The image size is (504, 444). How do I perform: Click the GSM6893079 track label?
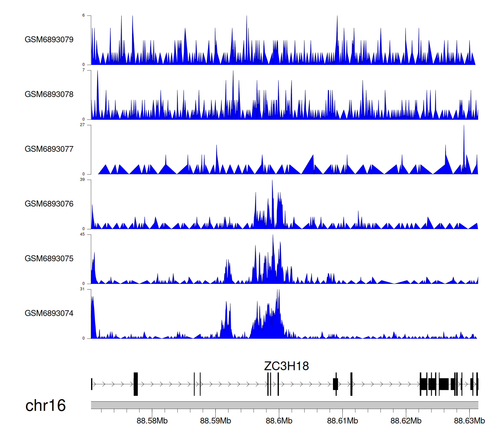coord(49,40)
